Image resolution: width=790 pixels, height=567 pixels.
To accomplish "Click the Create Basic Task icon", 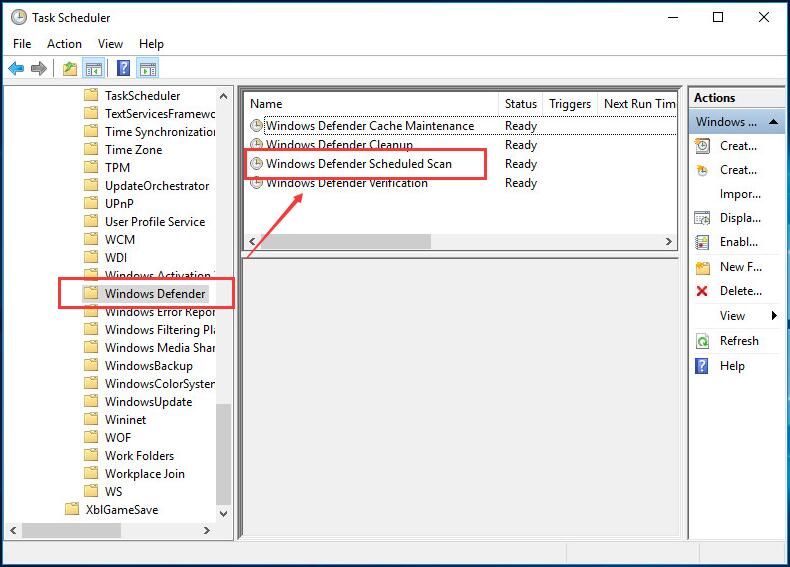I will point(702,146).
